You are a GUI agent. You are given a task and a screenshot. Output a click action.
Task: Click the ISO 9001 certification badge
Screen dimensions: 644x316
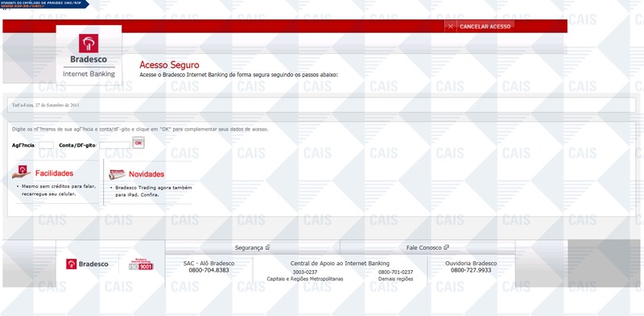pyautogui.click(x=142, y=264)
